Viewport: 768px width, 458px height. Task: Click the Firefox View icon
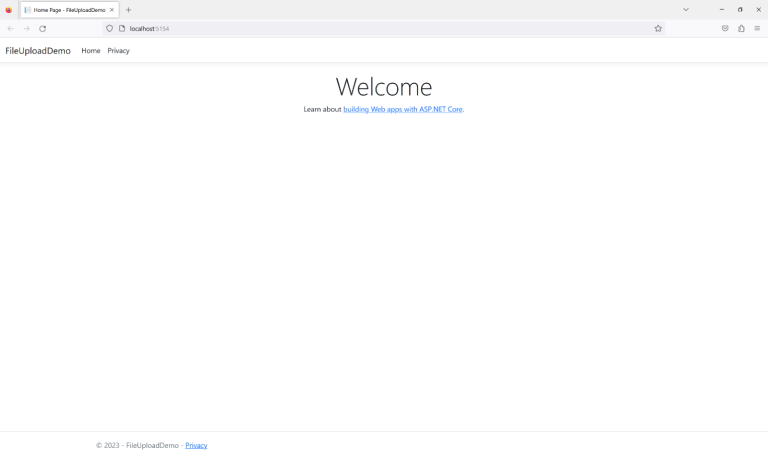[9, 10]
